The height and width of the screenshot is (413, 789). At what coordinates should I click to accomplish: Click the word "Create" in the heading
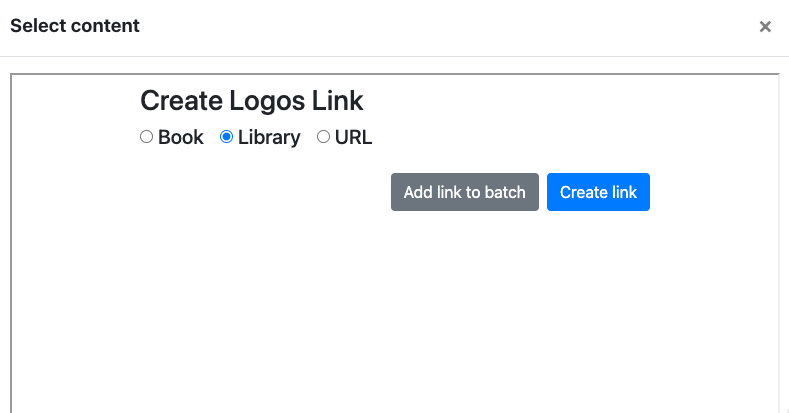182,101
